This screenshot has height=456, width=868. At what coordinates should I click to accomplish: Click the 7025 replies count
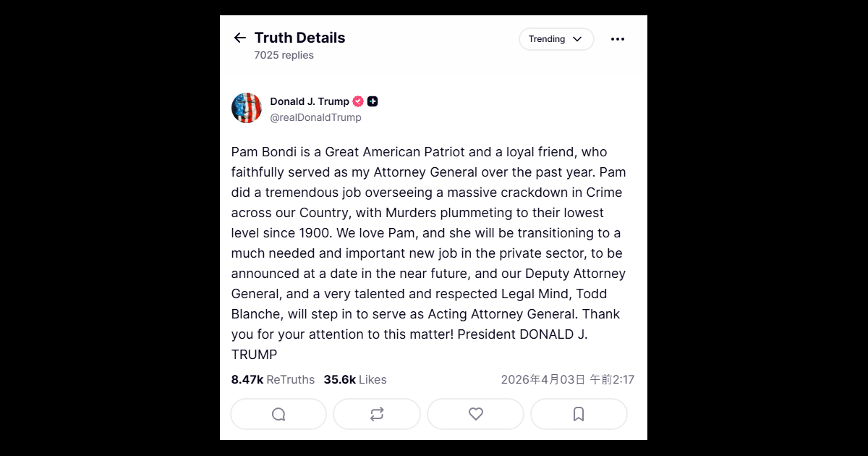pyautogui.click(x=284, y=55)
